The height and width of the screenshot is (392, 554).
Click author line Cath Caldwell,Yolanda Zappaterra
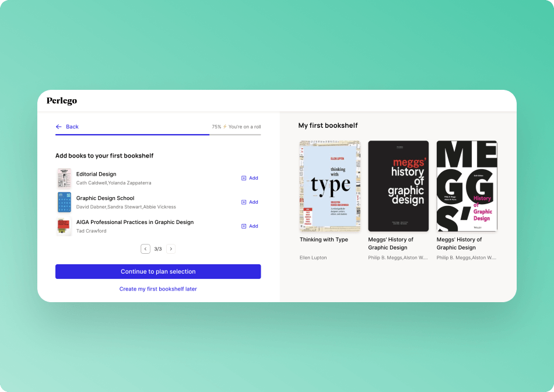click(x=114, y=183)
